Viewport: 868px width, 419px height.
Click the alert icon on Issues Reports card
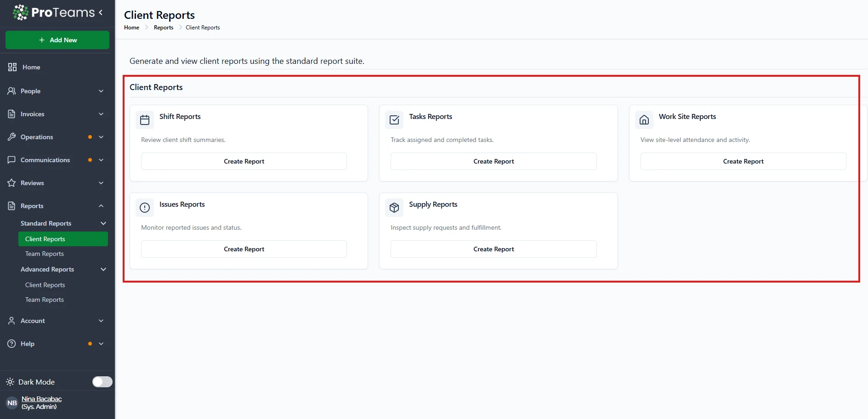coord(145,208)
